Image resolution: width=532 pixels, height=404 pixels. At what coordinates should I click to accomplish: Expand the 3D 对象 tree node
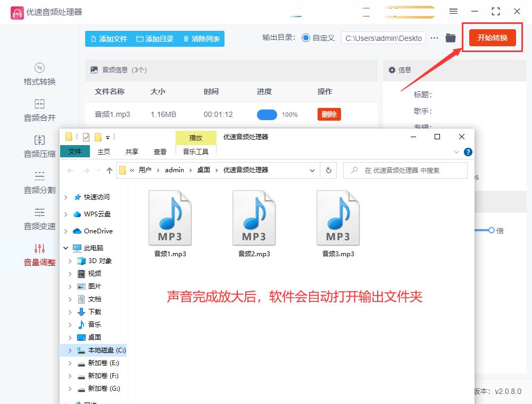point(70,261)
